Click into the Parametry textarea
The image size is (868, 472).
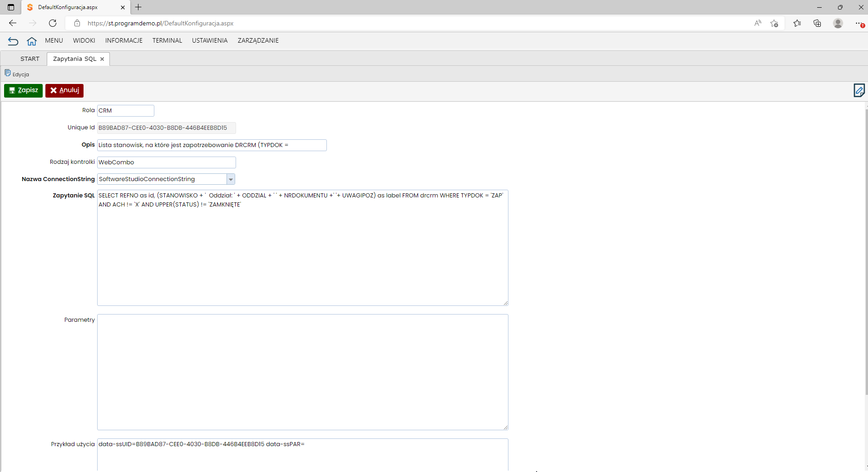(303, 372)
